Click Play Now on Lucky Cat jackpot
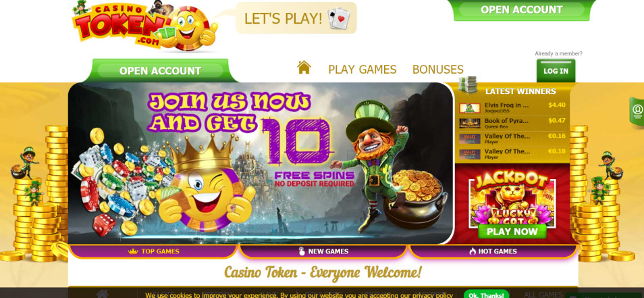 tap(512, 231)
